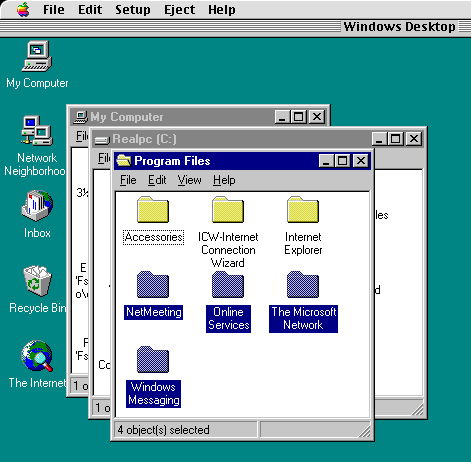Open the Mac File menu
471x462 pixels.
tap(54, 10)
